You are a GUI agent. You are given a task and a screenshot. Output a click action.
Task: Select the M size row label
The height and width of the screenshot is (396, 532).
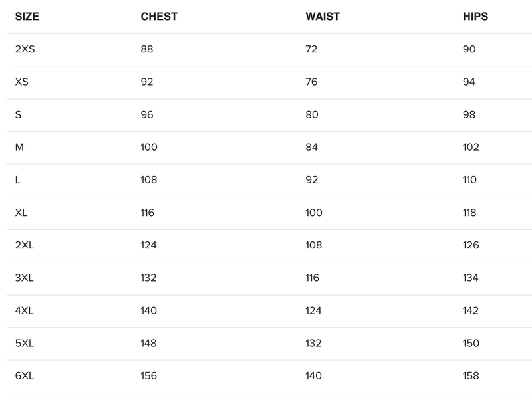click(x=19, y=148)
